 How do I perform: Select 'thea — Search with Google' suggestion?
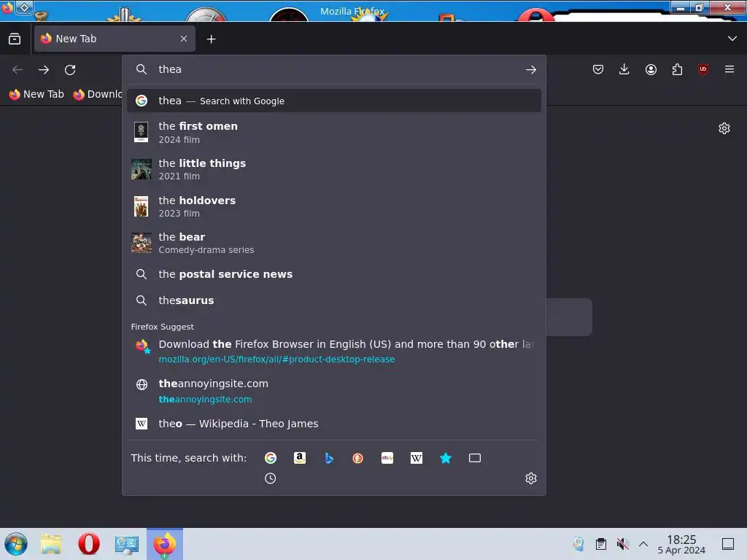click(x=334, y=101)
